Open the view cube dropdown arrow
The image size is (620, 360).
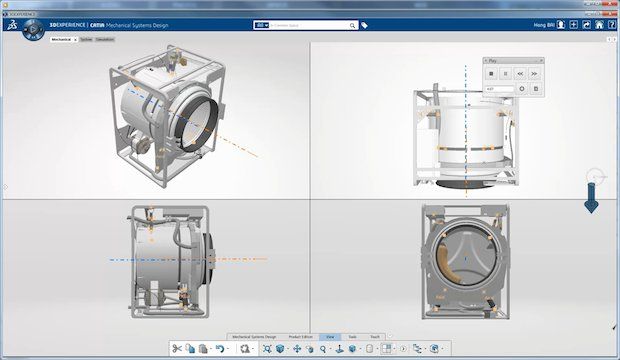click(x=288, y=349)
